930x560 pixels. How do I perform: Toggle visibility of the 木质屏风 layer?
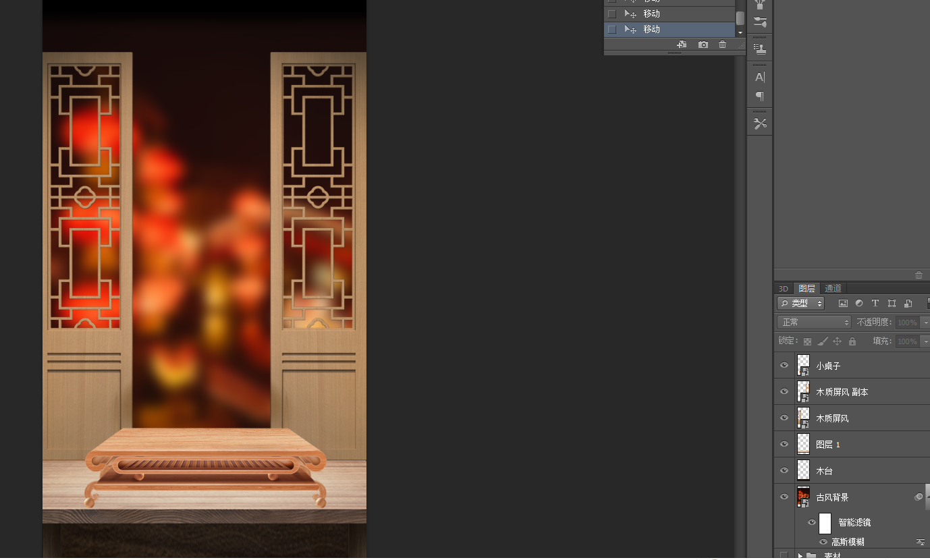(784, 418)
